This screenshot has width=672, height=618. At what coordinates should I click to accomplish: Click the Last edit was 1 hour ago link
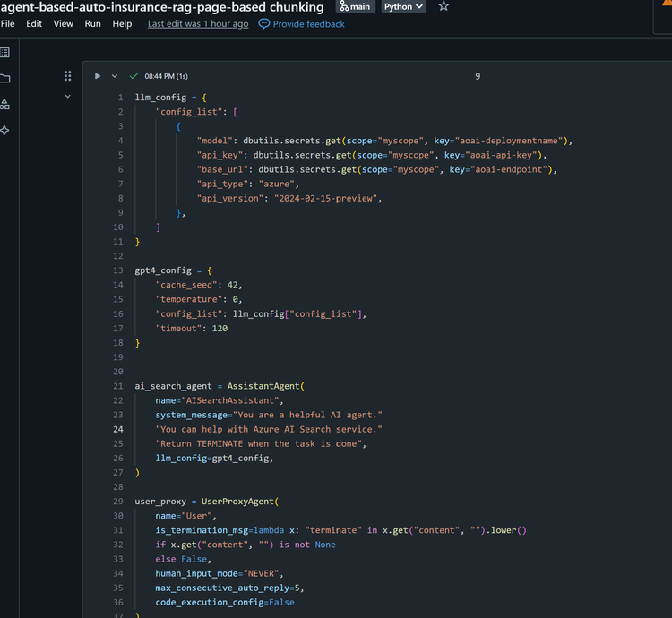click(198, 24)
